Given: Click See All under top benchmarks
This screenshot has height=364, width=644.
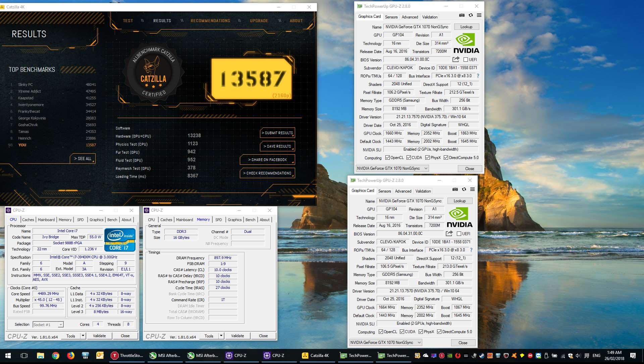Looking at the screenshot, I should click(83, 159).
